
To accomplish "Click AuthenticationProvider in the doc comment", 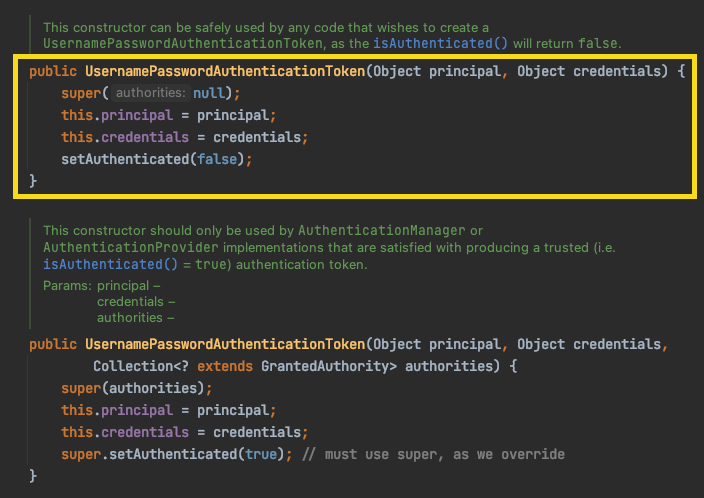I will click(131, 247).
